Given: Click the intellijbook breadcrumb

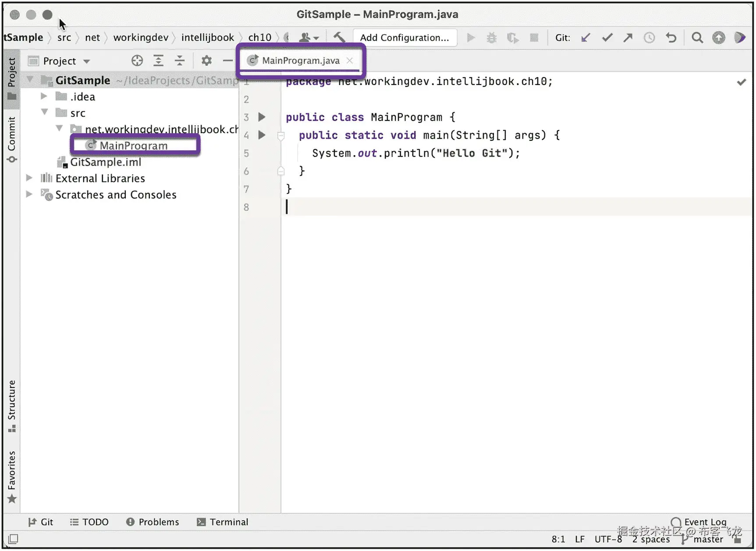Looking at the screenshot, I should click(208, 38).
